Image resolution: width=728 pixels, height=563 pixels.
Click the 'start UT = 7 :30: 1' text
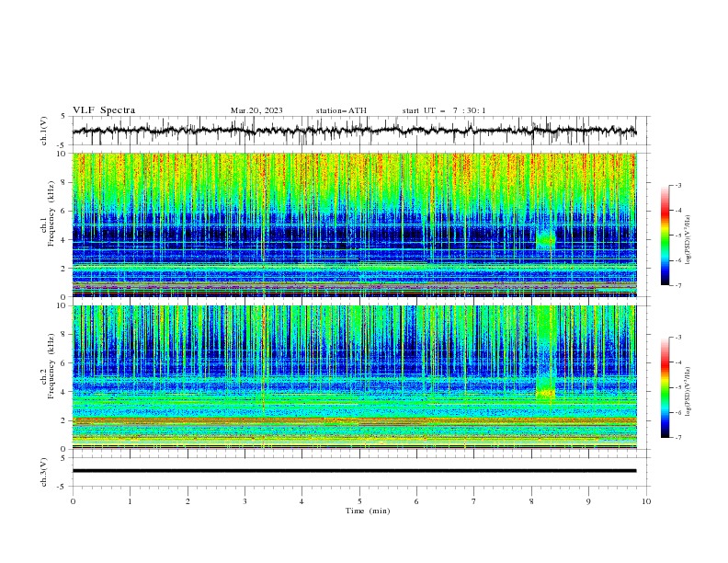point(443,110)
